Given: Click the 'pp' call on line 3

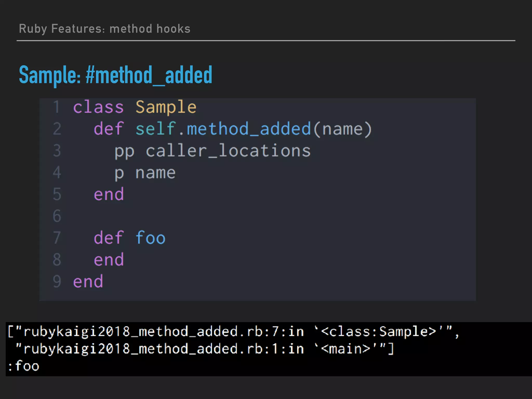Looking at the screenshot, I should [x=124, y=151].
